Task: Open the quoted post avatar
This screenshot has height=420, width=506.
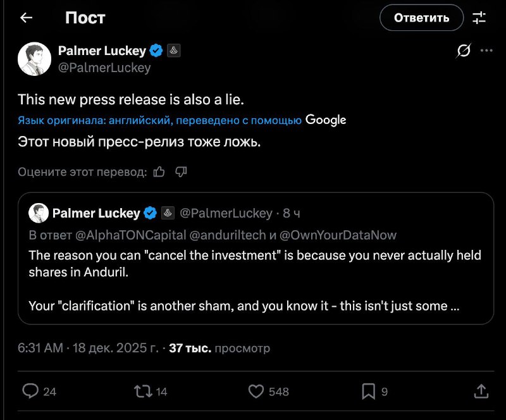Action: tap(39, 213)
